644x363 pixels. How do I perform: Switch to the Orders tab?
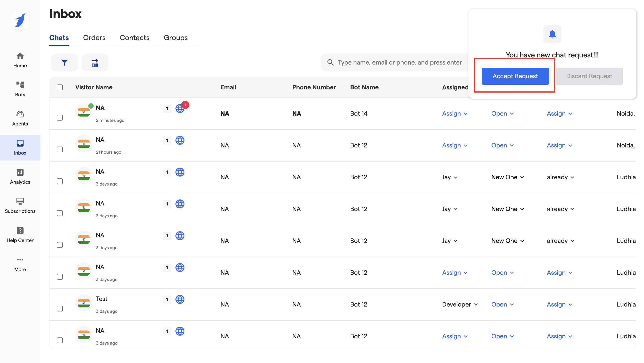point(94,37)
